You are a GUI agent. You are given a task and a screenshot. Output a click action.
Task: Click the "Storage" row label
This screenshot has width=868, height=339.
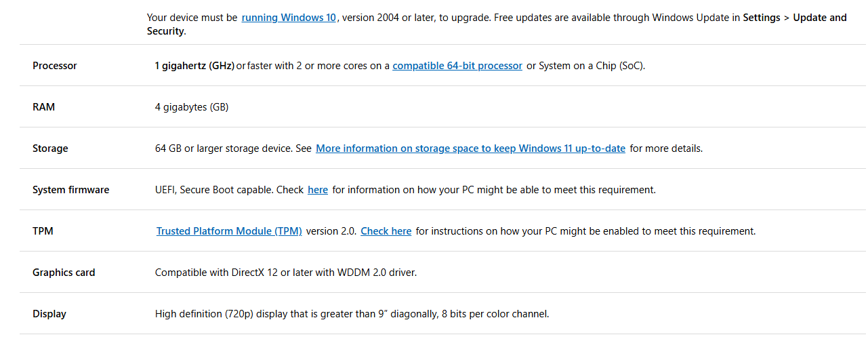click(x=50, y=148)
